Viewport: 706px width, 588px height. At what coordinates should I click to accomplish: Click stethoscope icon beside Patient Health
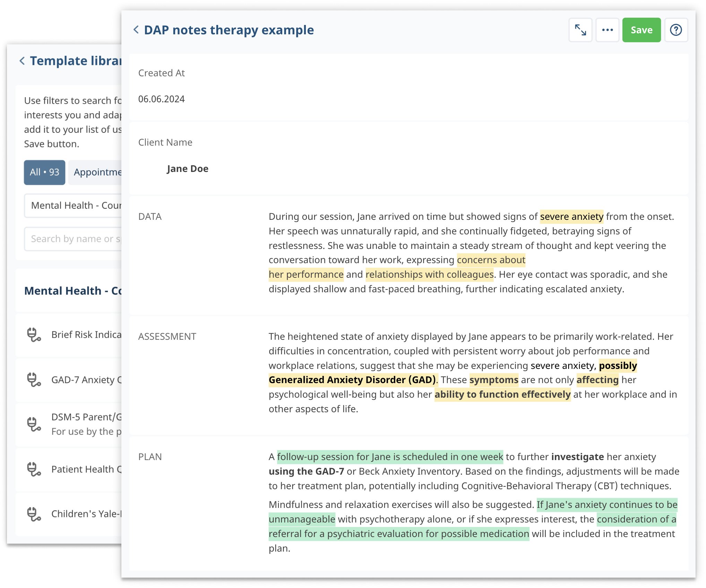[x=34, y=469]
